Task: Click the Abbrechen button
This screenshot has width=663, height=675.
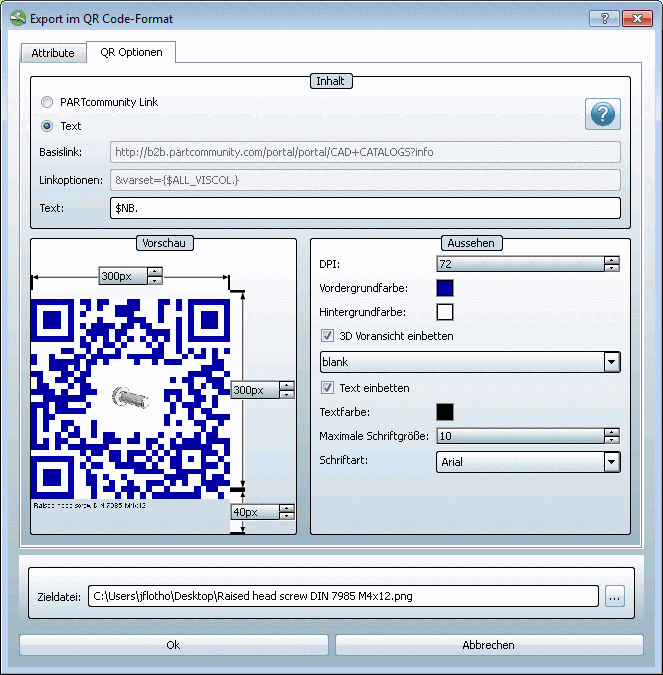Action: tap(489, 645)
